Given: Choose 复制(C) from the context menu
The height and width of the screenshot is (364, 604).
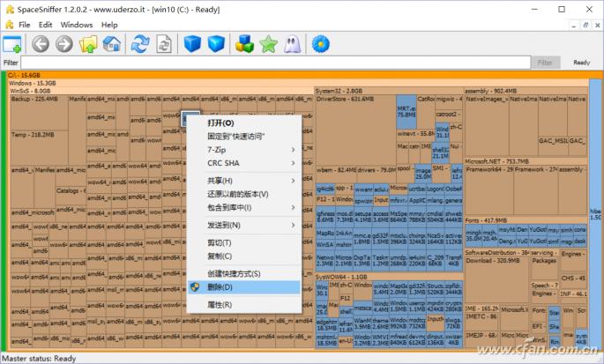Looking at the screenshot, I should (244, 256).
